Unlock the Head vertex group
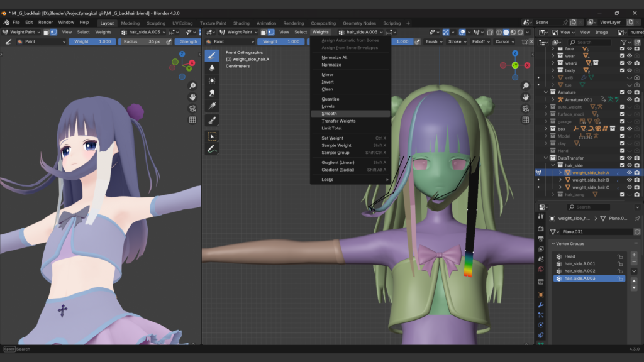The width and height of the screenshot is (644, 362). (x=619, y=256)
